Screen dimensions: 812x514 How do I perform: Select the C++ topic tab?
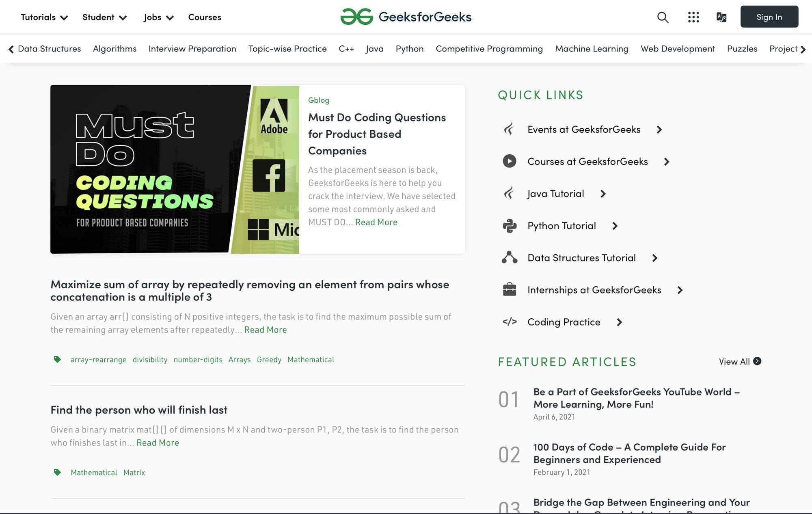pyautogui.click(x=346, y=49)
